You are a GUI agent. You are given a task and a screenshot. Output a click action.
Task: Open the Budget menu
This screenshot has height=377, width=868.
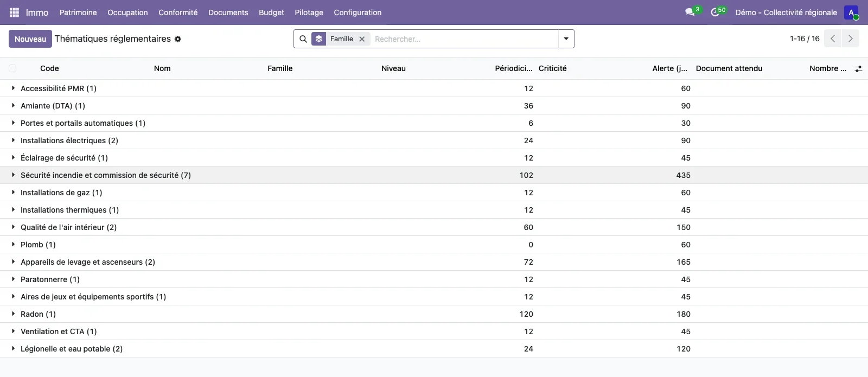coord(271,12)
